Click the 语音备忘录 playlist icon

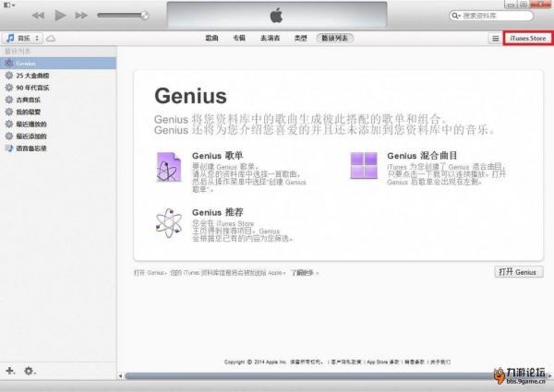tap(8, 148)
